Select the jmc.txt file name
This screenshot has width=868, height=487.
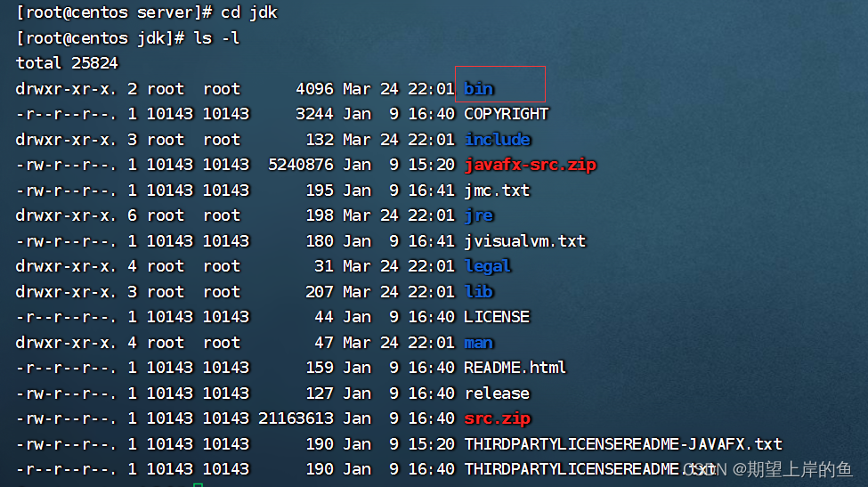click(x=497, y=191)
